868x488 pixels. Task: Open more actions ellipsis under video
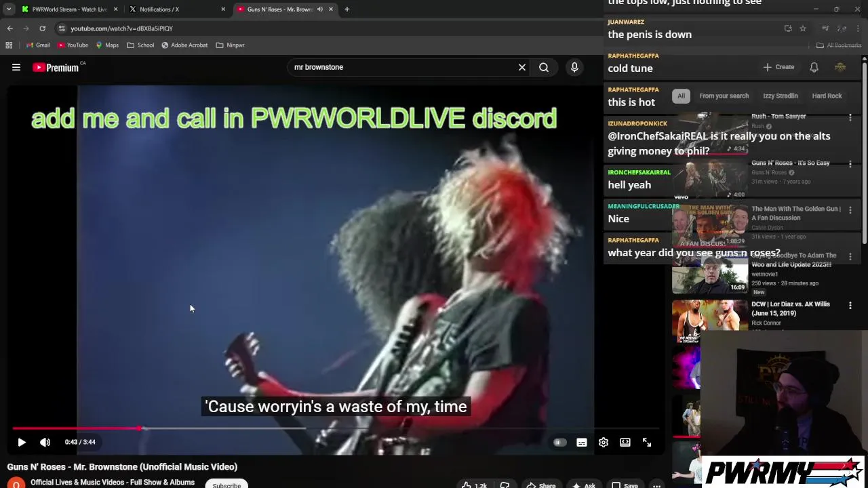[x=656, y=485]
